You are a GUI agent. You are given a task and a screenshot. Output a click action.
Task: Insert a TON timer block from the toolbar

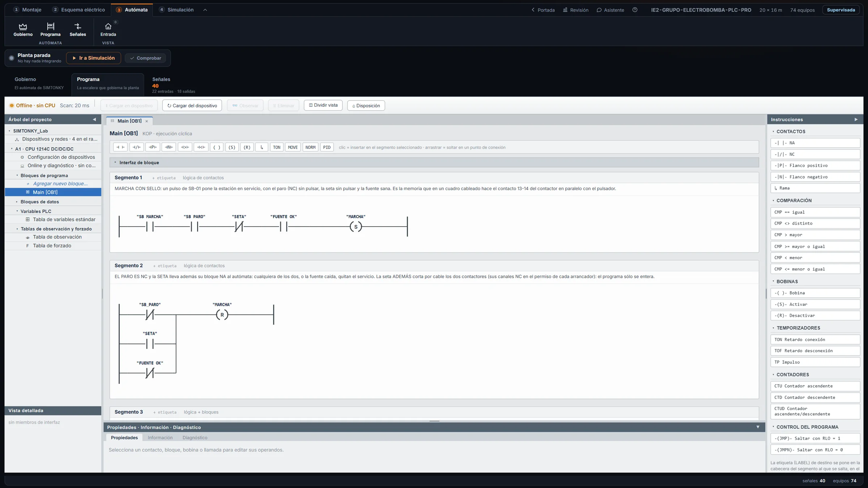point(277,147)
